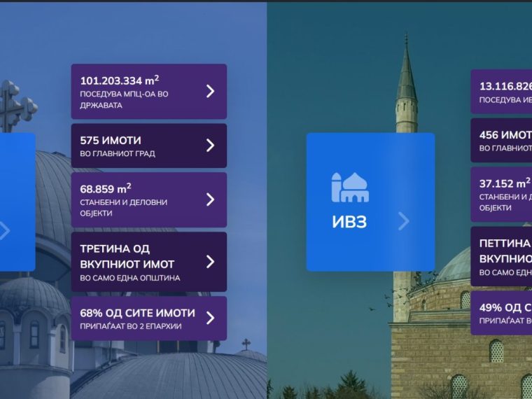Click text ВО ГЛАВНИОТ ГРАД under 575 ИМОТИ
The height and width of the screenshot is (399, 532).
click(118, 153)
